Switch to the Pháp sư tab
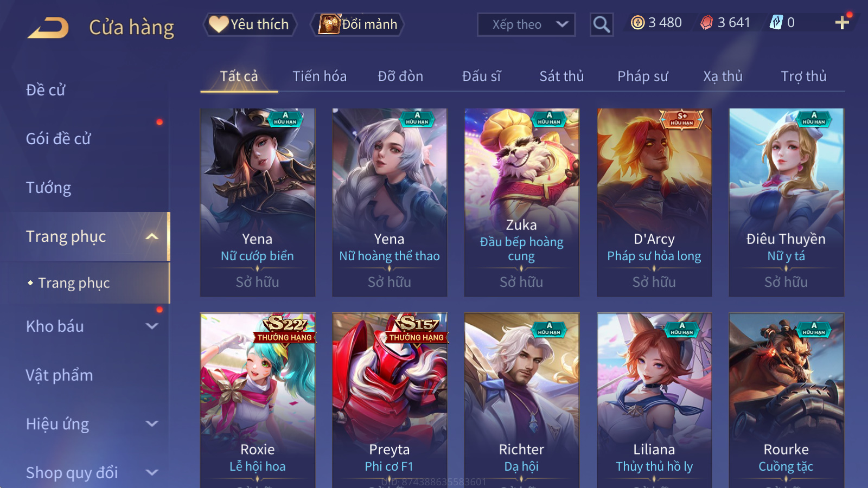868x488 pixels. [x=642, y=76]
